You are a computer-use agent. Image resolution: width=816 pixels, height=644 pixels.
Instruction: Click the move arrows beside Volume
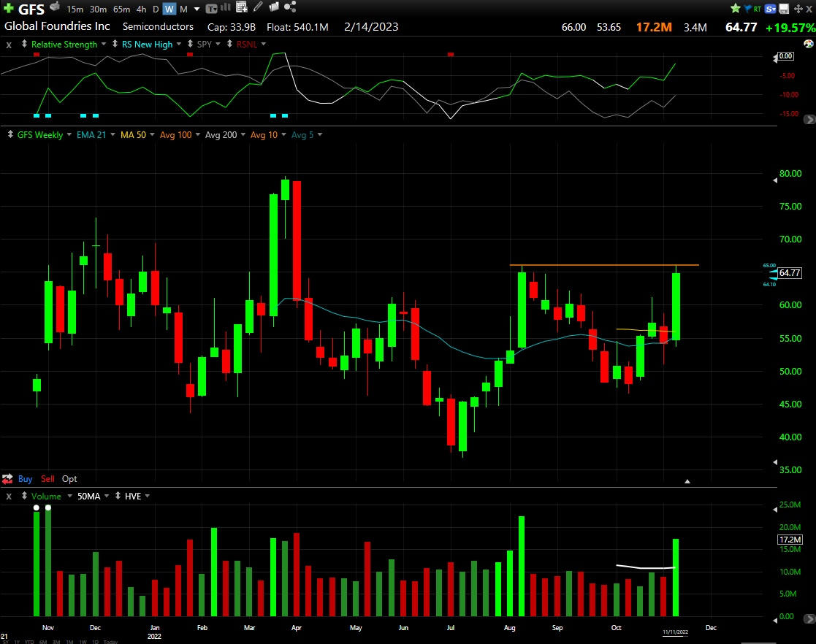(24, 495)
